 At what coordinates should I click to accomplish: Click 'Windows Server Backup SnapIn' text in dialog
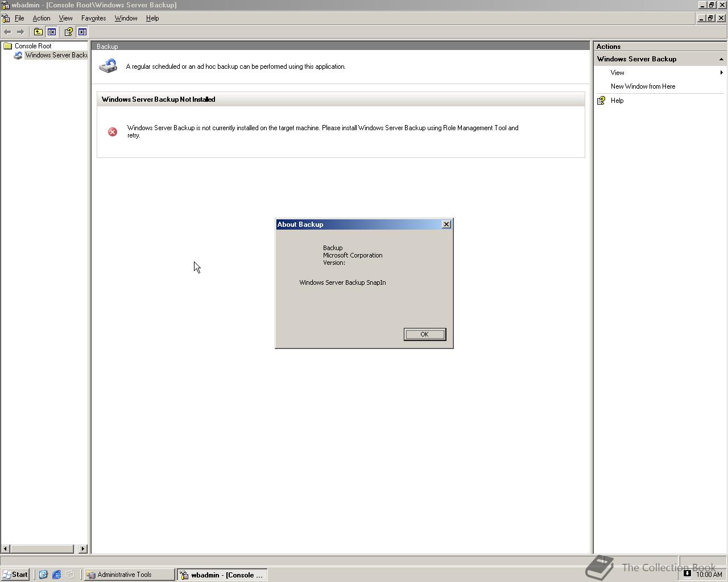(x=342, y=282)
